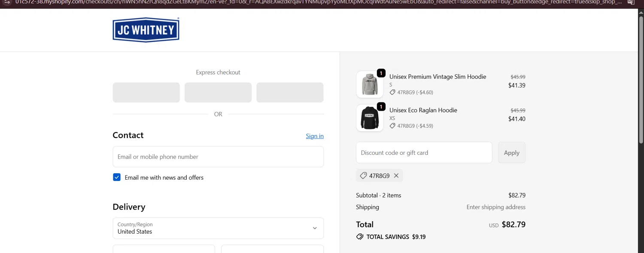Click the site info icon in address bar
Screen dimensions: 644x253
pyautogui.click(x=7, y=2)
